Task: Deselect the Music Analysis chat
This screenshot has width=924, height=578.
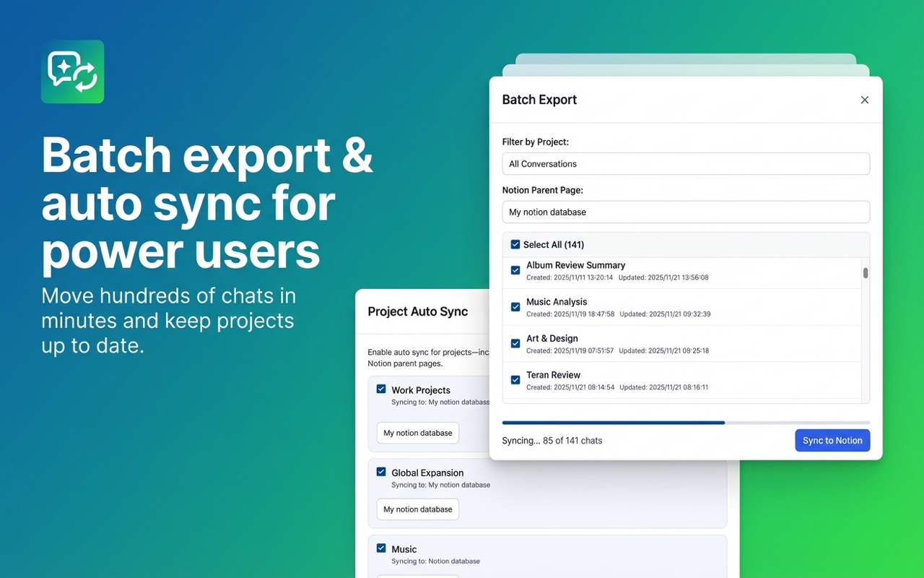Action: [515, 307]
